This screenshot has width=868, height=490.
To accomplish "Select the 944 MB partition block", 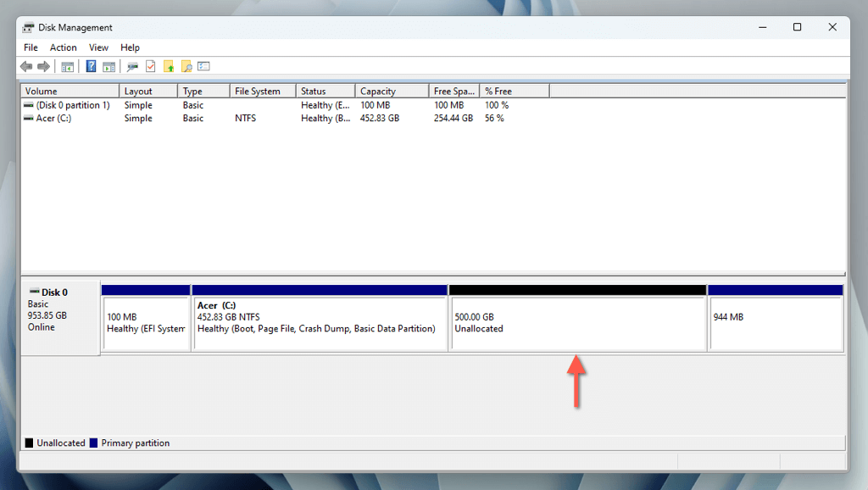I will click(776, 319).
